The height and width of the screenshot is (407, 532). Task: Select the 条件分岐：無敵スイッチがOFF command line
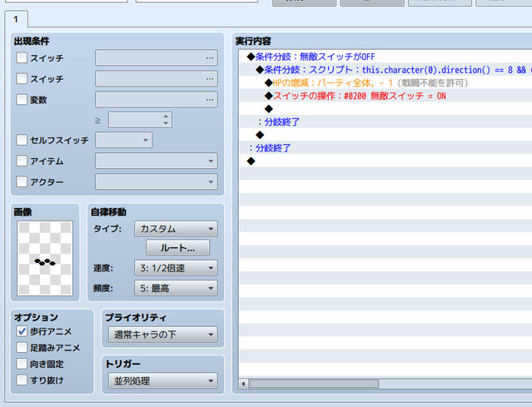385,57
